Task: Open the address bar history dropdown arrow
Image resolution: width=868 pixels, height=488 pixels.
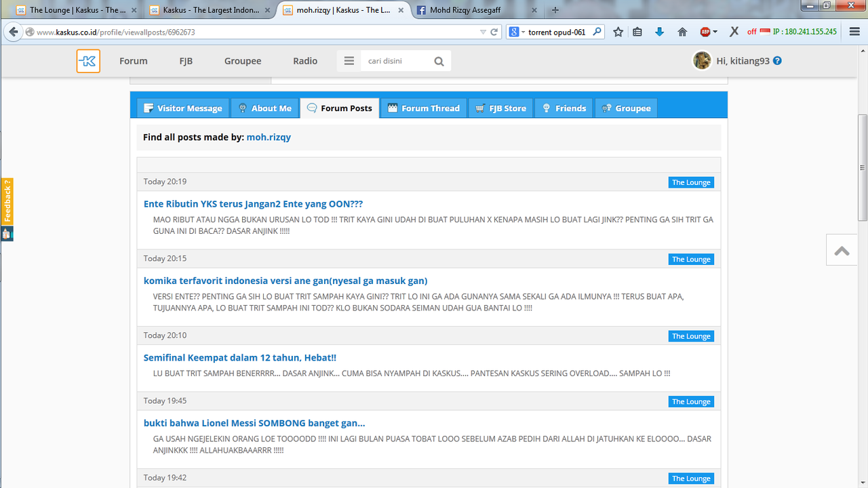Action: tap(483, 32)
